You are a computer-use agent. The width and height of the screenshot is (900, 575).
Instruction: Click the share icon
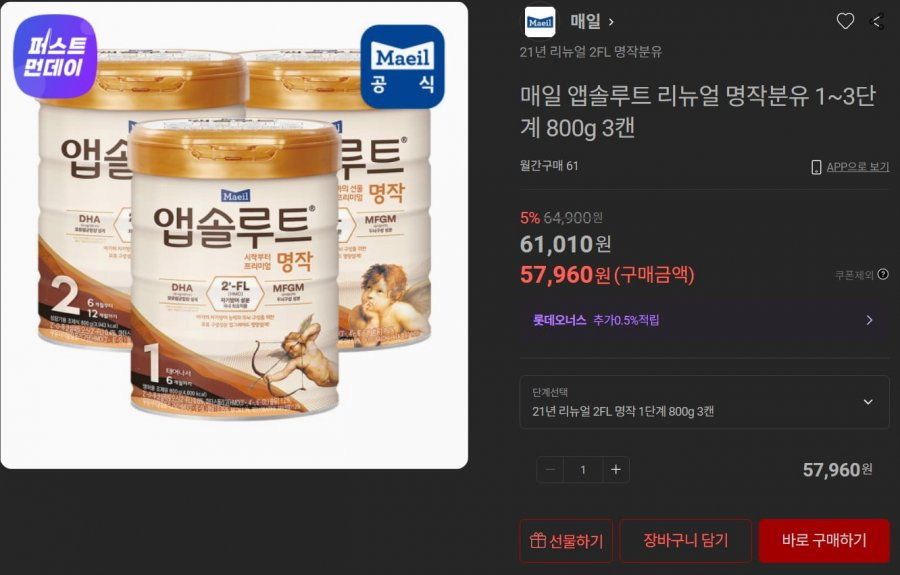(878, 22)
